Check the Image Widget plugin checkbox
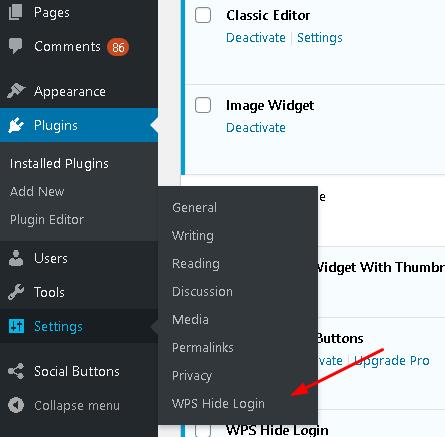This screenshot has width=445, height=437. pos(203,105)
